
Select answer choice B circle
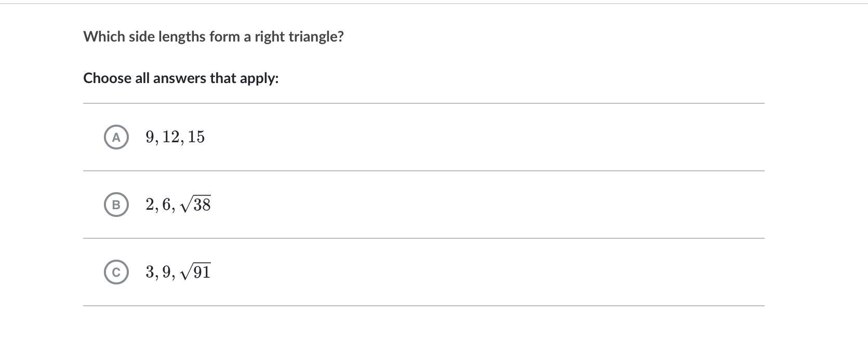click(x=116, y=205)
